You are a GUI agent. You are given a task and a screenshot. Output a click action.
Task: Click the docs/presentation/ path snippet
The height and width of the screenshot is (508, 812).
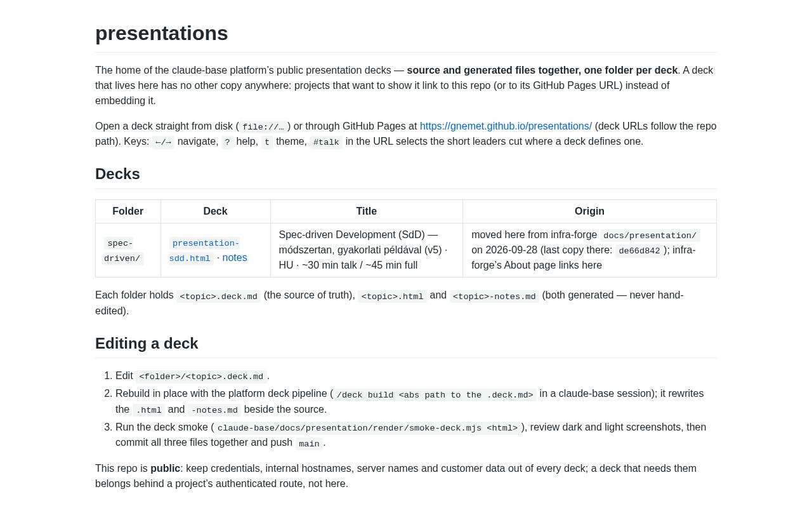point(650,236)
